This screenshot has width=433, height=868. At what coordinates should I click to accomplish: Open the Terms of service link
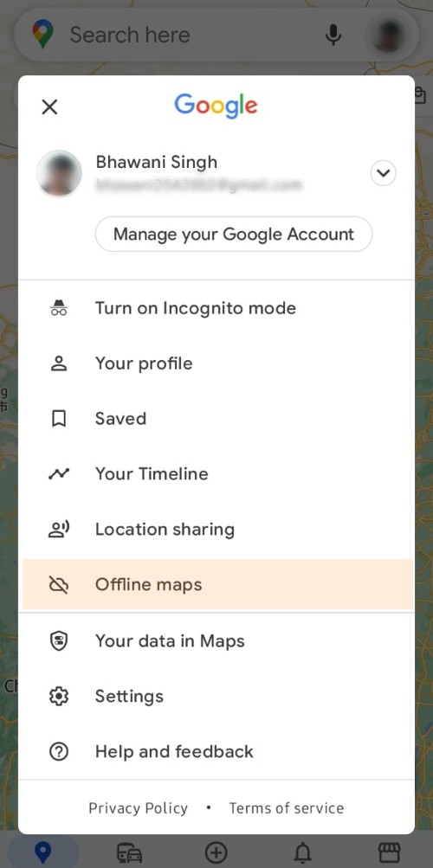pos(287,808)
